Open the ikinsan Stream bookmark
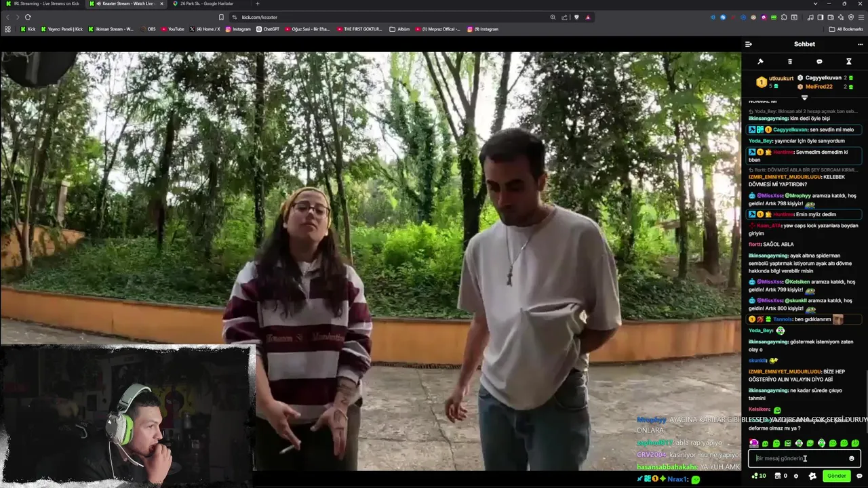 (x=111, y=29)
